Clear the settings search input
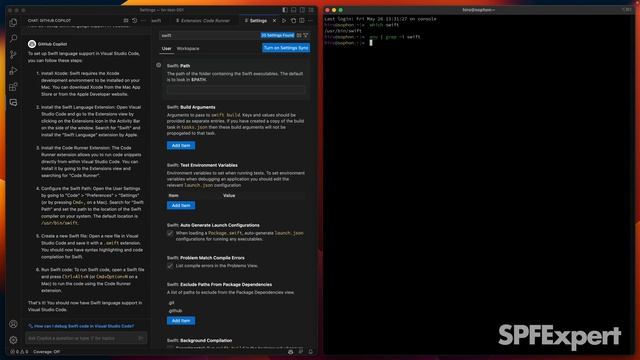 [x=299, y=36]
